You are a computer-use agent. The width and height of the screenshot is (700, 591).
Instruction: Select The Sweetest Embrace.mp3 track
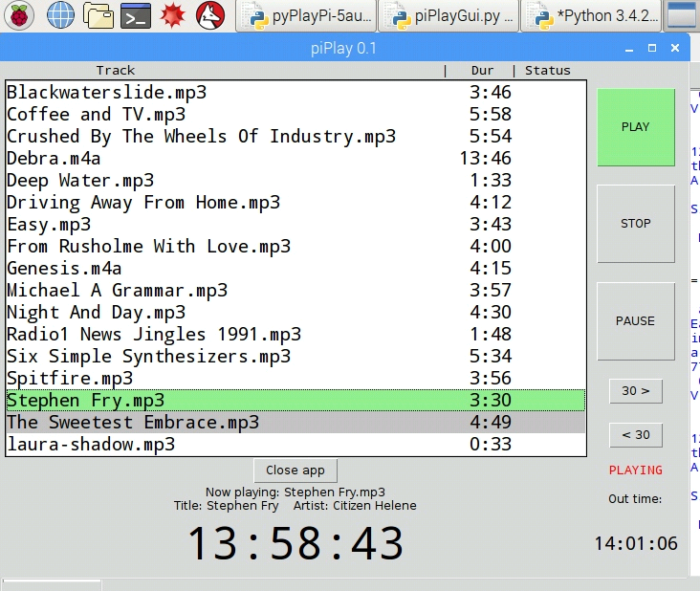pyautogui.click(x=133, y=423)
